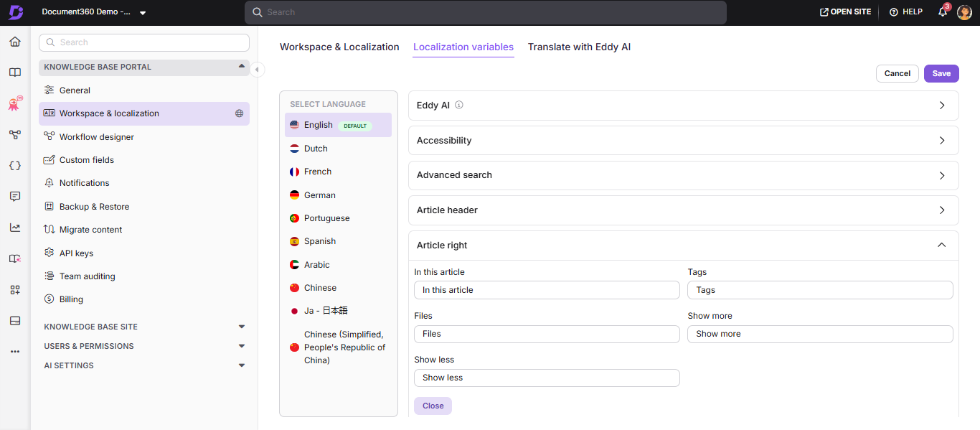The image size is (980, 430).
Task: Open the More options ellipsis icon
Action: 15,352
